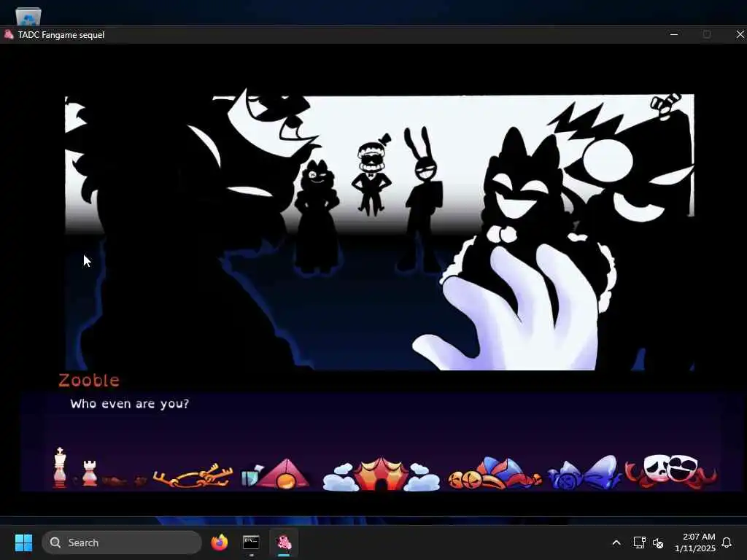Click the "Who even are you?" dialogue text
The image size is (747, 560).
point(130,404)
